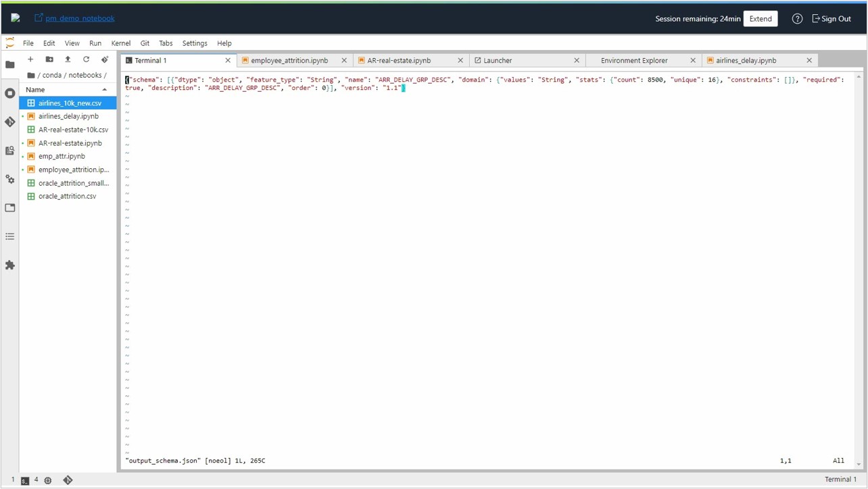Open the data explorer sidebar panel
This screenshot has height=489, width=868.
pos(10,151)
